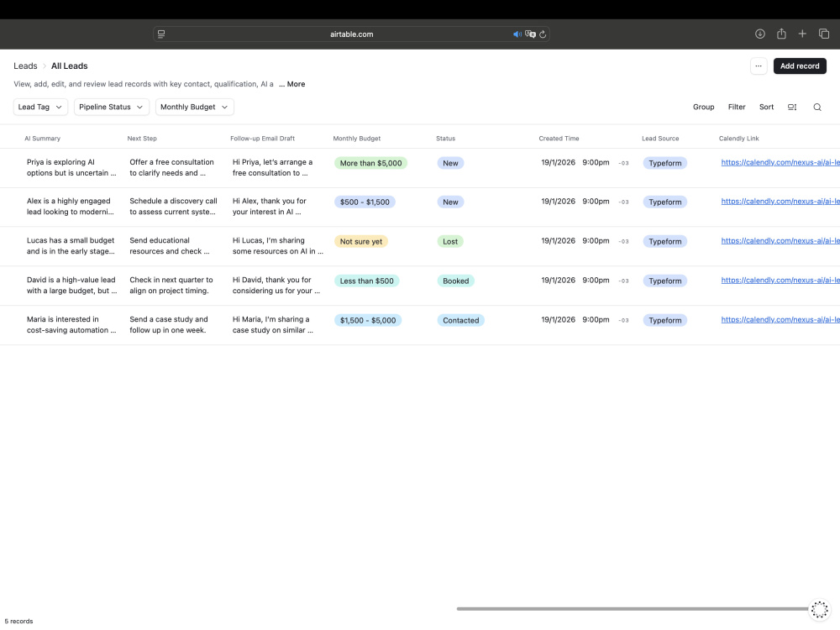Click the 5 records count
Viewport: 840px width, 630px height.
tap(18, 622)
